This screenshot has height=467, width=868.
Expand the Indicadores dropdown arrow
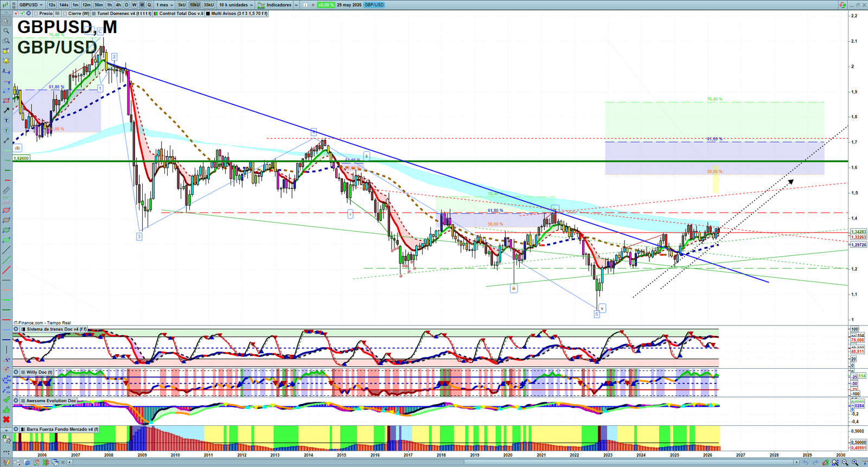pyautogui.click(x=296, y=5)
